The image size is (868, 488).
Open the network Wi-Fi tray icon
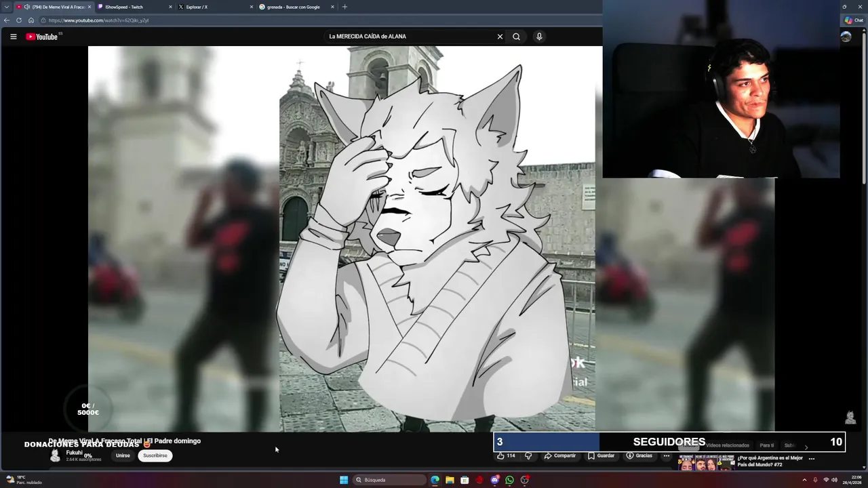[x=825, y=480]
